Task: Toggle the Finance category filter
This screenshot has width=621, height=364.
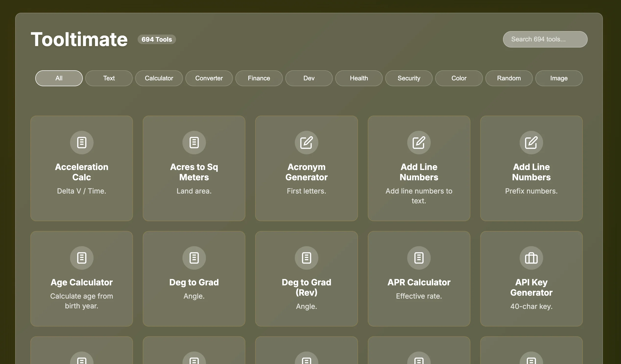Action: click(259, 78)
